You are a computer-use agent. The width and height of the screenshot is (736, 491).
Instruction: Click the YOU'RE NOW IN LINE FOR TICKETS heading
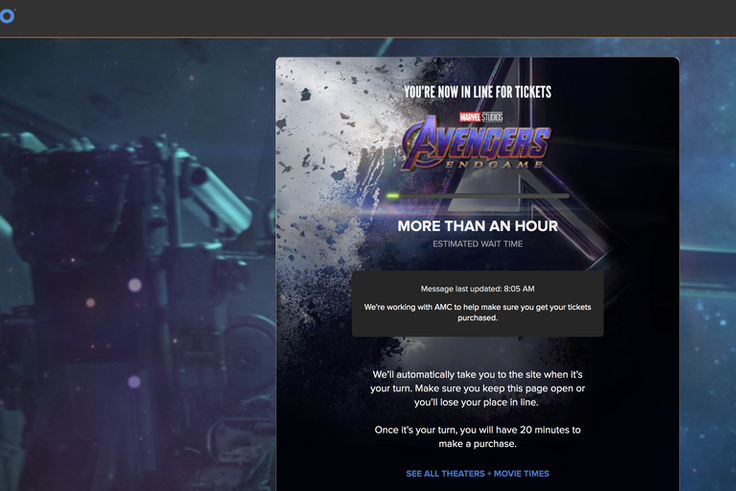click(x=477, y=92)
